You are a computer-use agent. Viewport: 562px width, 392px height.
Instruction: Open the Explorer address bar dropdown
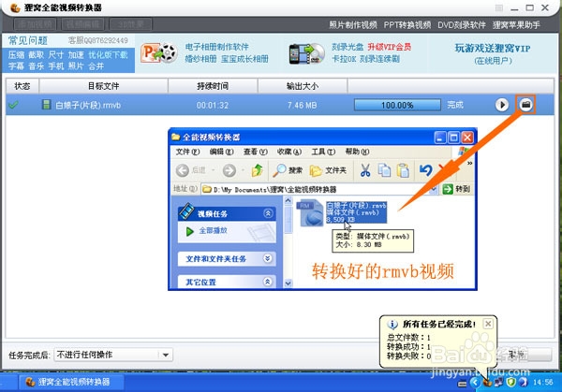click(x=434, y=189)
